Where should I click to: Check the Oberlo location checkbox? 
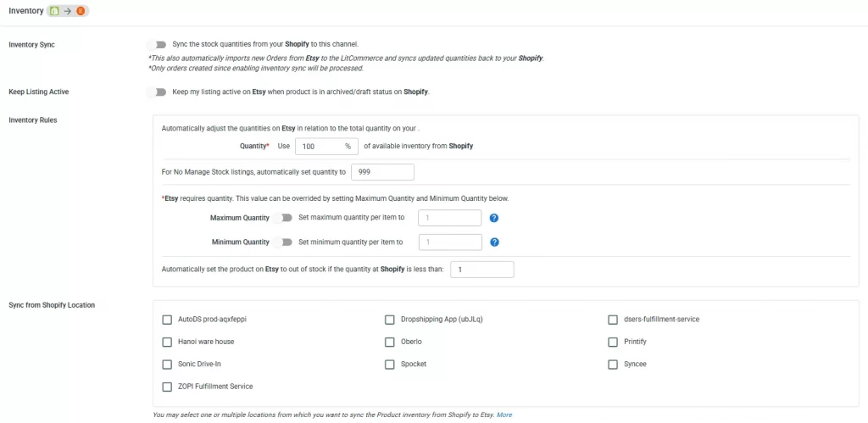click(x=390, y=342)
